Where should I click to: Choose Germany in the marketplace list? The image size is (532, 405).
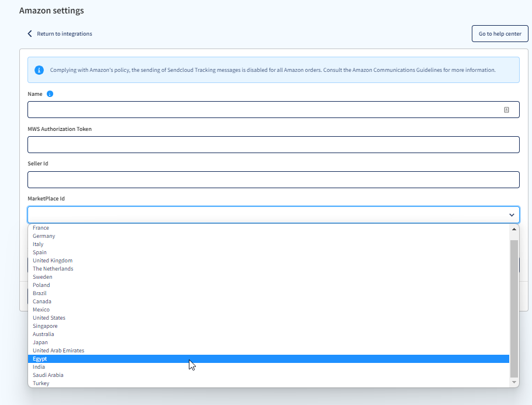(269, 236)
